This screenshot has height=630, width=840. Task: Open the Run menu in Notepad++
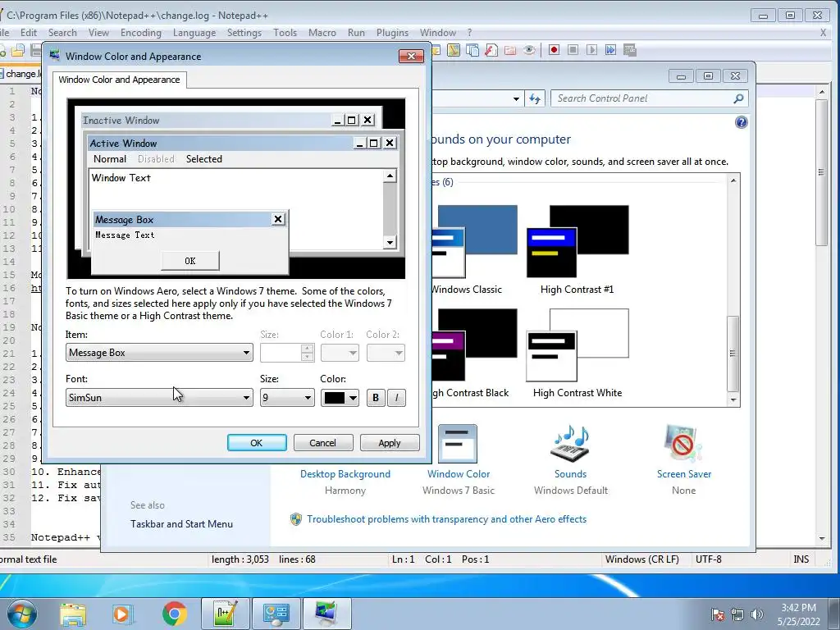(356, 33)
